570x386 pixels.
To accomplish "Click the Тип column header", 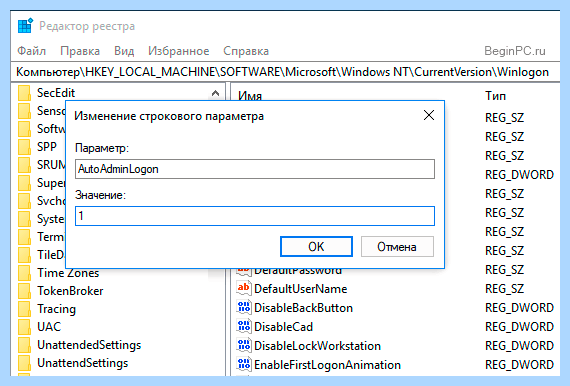I will [x=495, y=96].
